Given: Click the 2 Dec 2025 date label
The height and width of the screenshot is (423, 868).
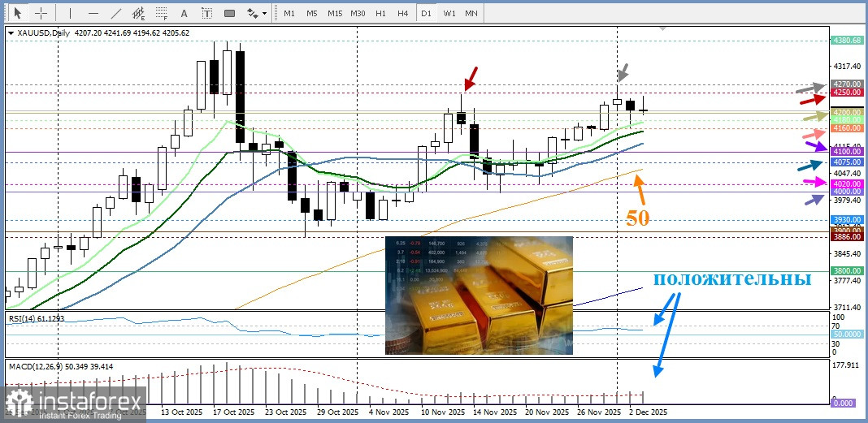Looking at the screenshot, I should (x=648, y=412).
